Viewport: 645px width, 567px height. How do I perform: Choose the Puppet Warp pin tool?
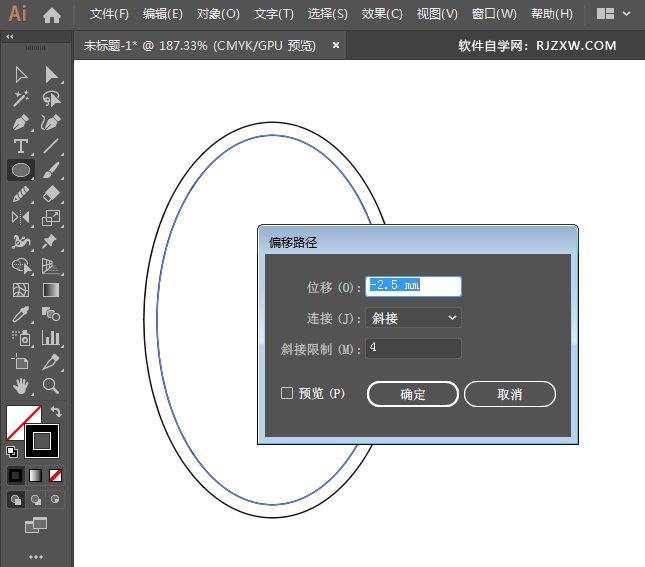(x=50, y=242)
